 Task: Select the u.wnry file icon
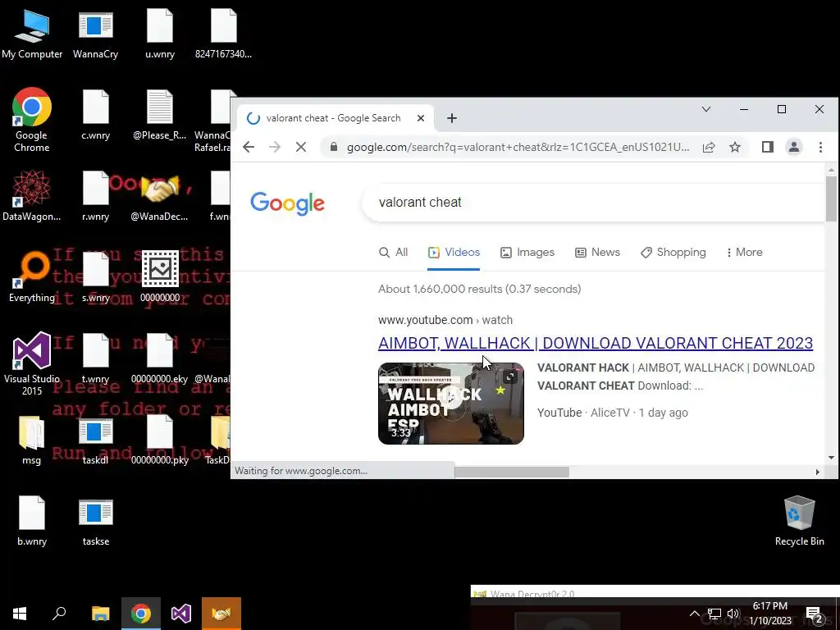coord(160,34)
